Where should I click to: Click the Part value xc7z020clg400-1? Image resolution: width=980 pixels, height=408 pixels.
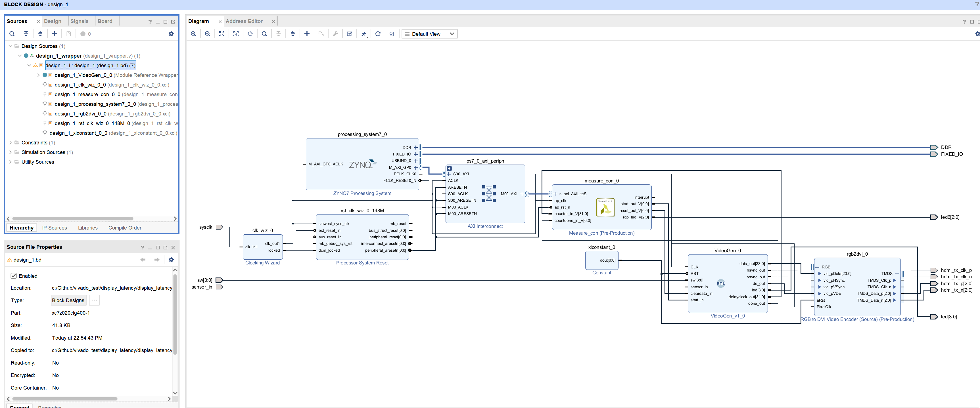[x=71, y=313]
